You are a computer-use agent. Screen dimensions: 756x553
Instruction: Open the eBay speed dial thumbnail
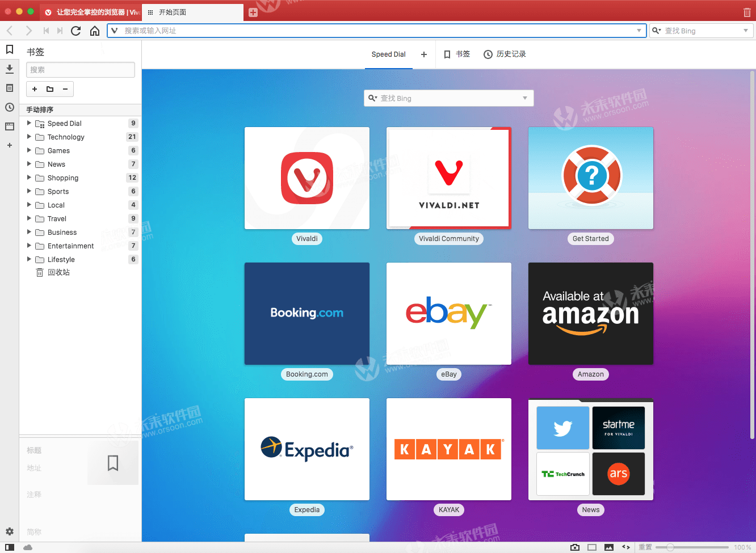point(449,314)
